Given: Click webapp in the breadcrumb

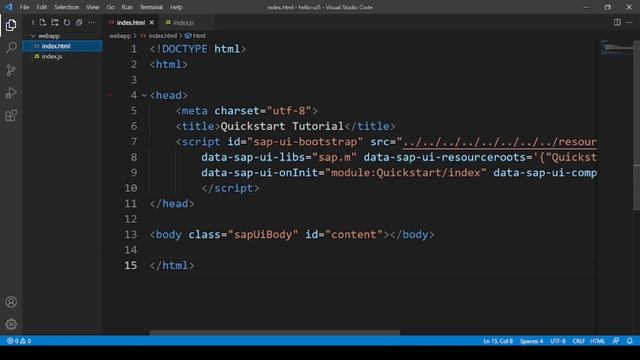Looking at the screenshot, I should pyautogui.click(x=120, y=36).
